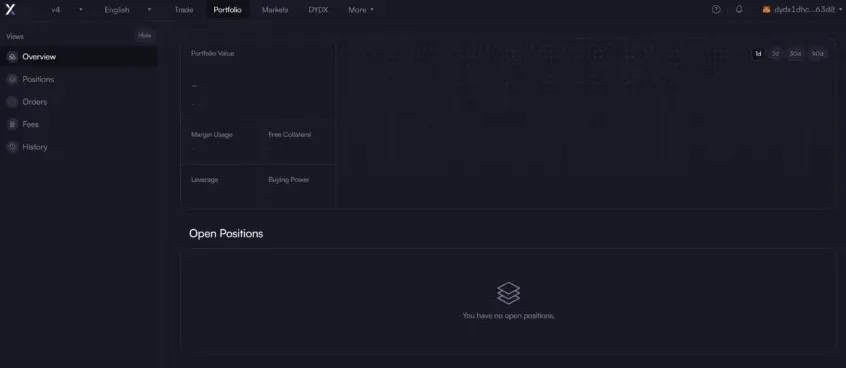846x368 pixels.
Task: Click the Overview sidebar icon
Action: click(12, 57)
